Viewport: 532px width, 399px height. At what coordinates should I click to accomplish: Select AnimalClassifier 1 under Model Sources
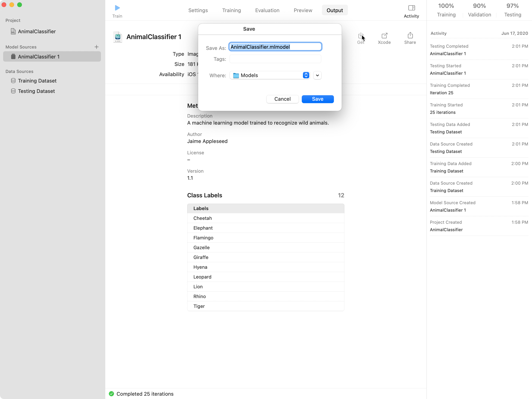click(x=39, y=57)
